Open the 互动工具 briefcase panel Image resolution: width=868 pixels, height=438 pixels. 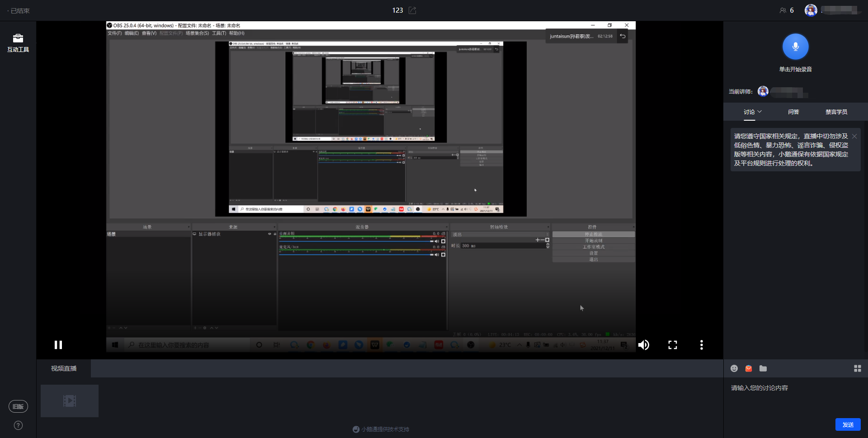18,43
